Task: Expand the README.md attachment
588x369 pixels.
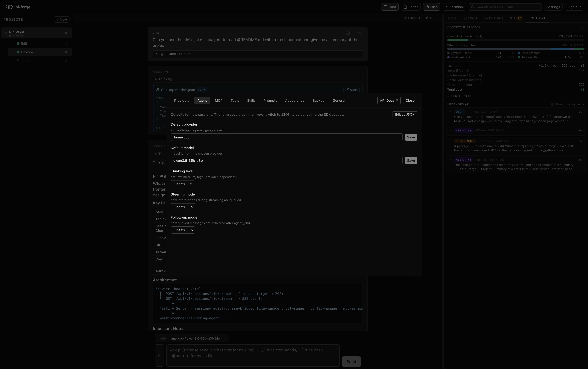Action: click(157, 54)
